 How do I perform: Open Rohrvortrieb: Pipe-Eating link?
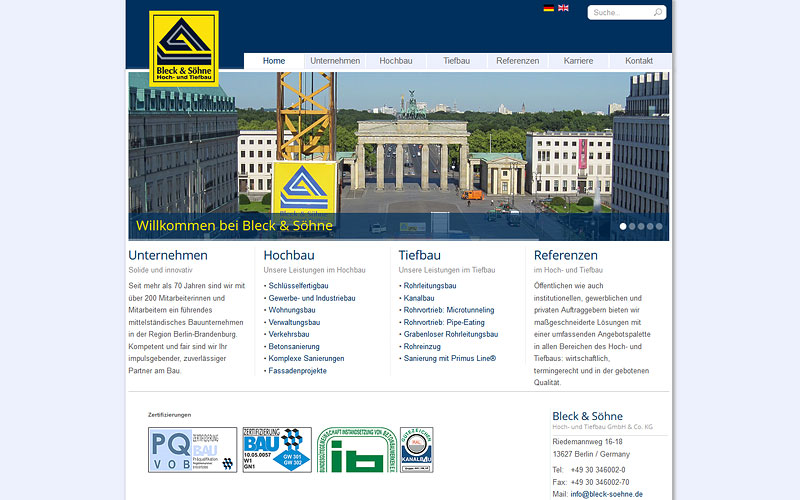[x=444, y=322]
